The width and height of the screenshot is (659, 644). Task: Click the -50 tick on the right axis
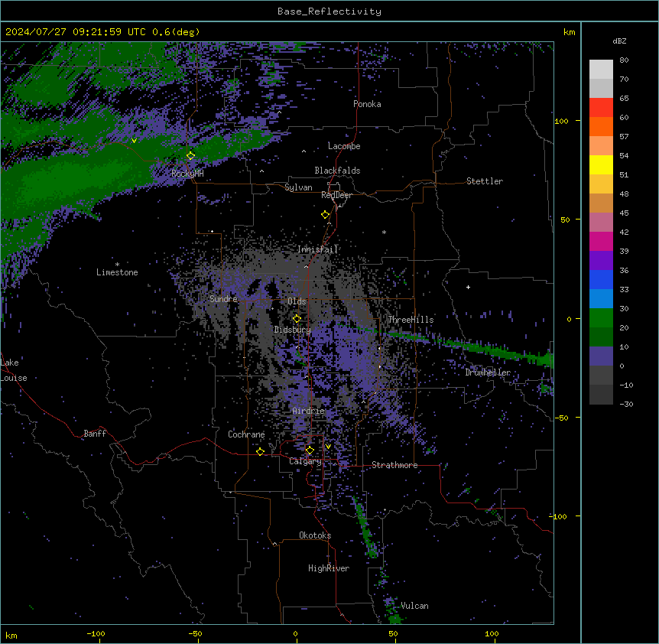(561, 418)
